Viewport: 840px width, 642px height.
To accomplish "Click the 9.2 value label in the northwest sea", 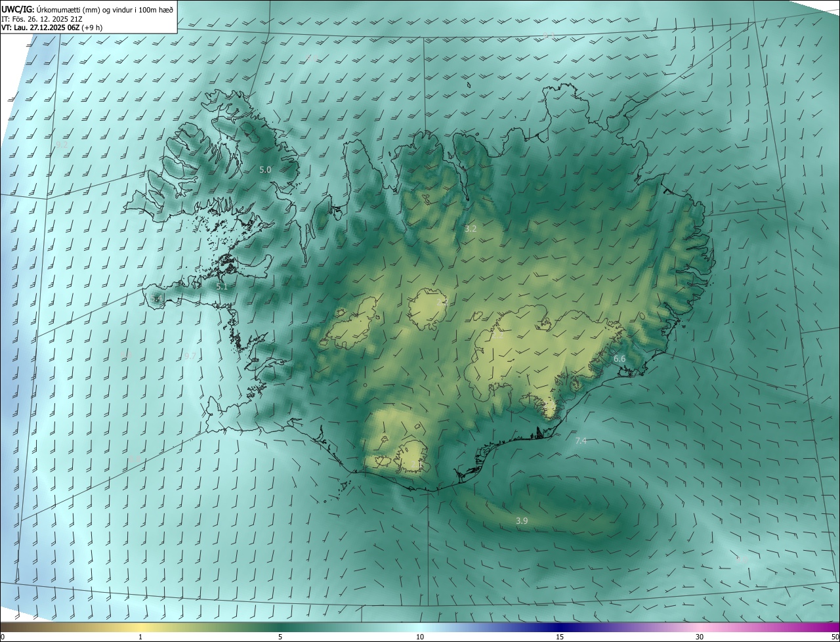I will (x=62, y=144).
